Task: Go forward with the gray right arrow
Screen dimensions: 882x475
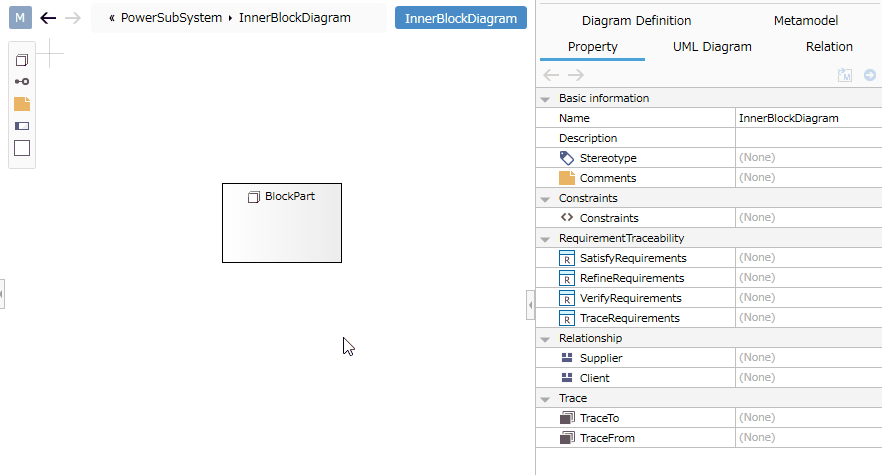Action: [x=73, y=18]
